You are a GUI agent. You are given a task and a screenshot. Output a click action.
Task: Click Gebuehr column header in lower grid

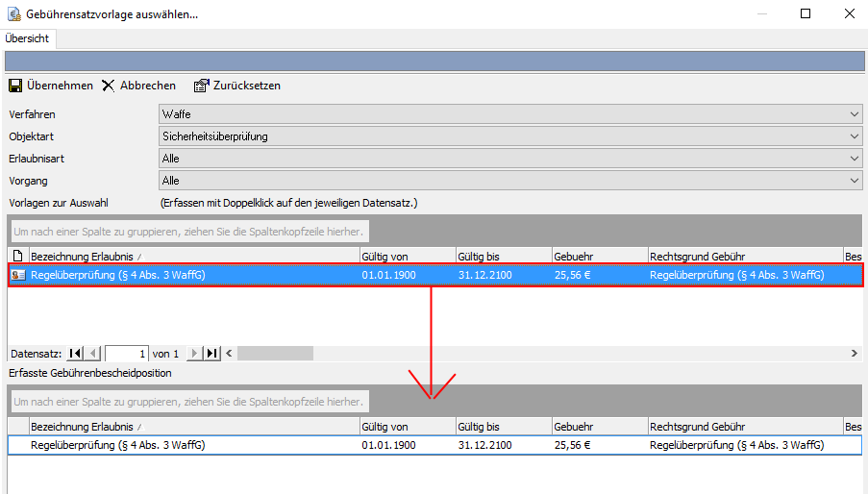598,427
